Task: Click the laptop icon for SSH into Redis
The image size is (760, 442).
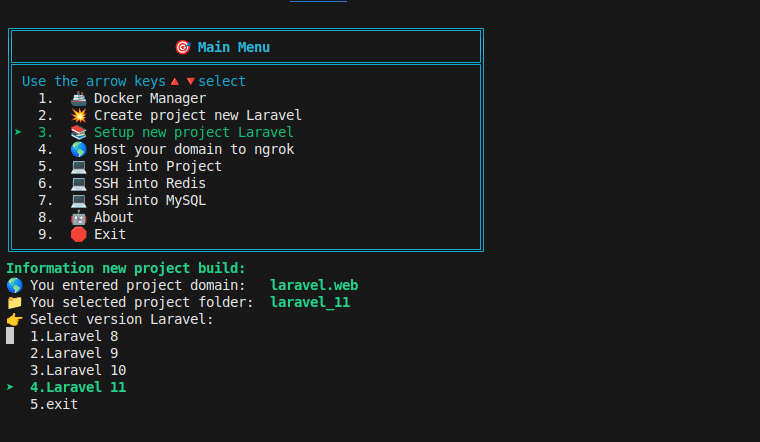Action: click(x=79, y=183)
